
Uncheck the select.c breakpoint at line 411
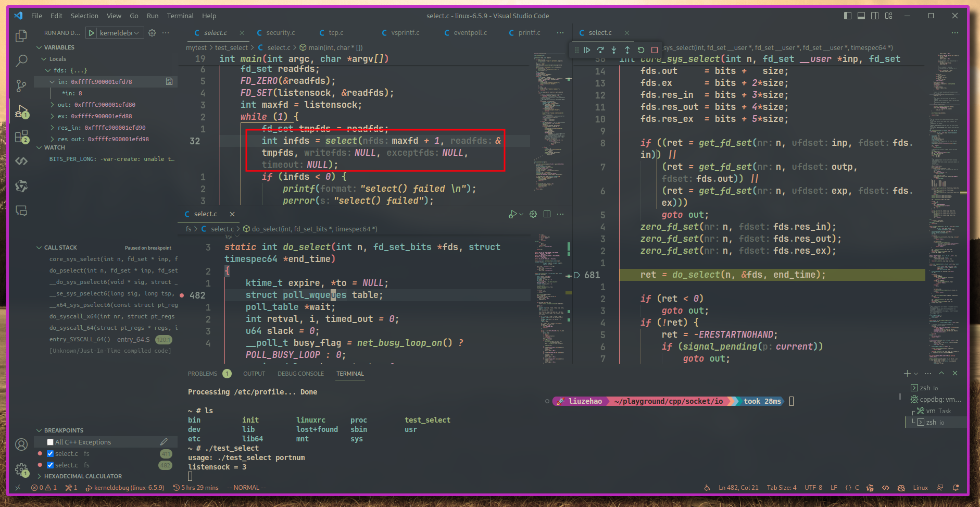(51, 454)
